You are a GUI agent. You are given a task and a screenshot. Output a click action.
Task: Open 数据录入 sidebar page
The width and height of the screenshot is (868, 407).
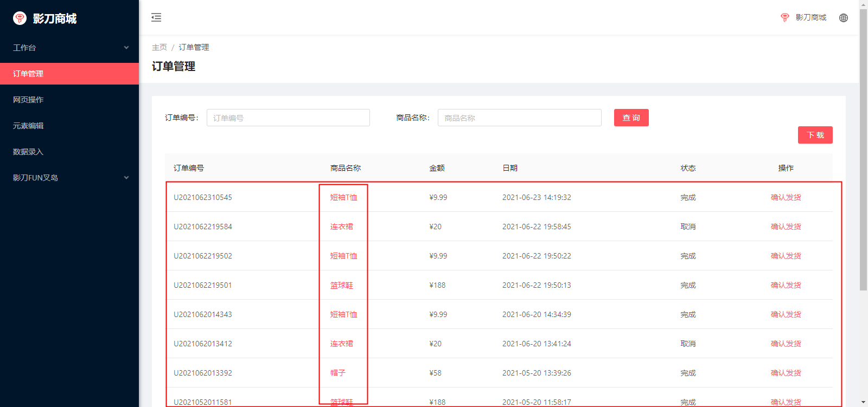click(x=28, y=152)
